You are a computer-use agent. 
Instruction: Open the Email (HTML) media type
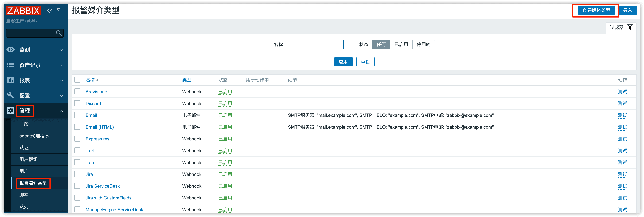click(99, 127)
